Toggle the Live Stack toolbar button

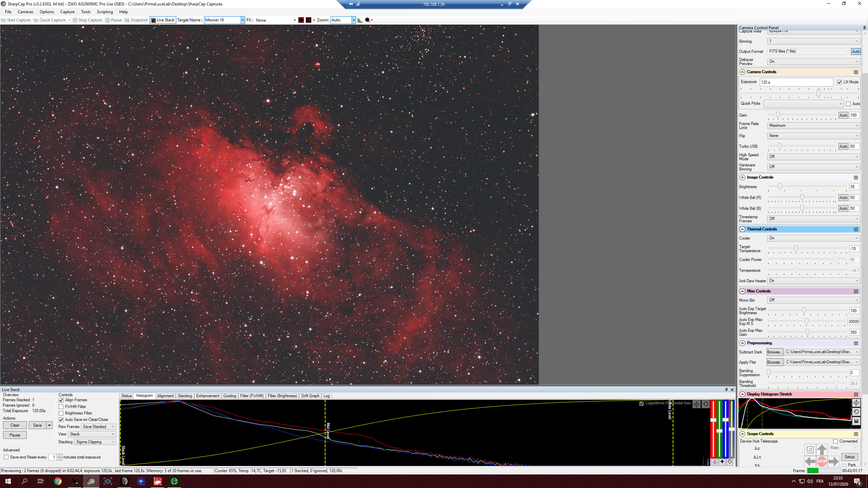pos(163,20)
